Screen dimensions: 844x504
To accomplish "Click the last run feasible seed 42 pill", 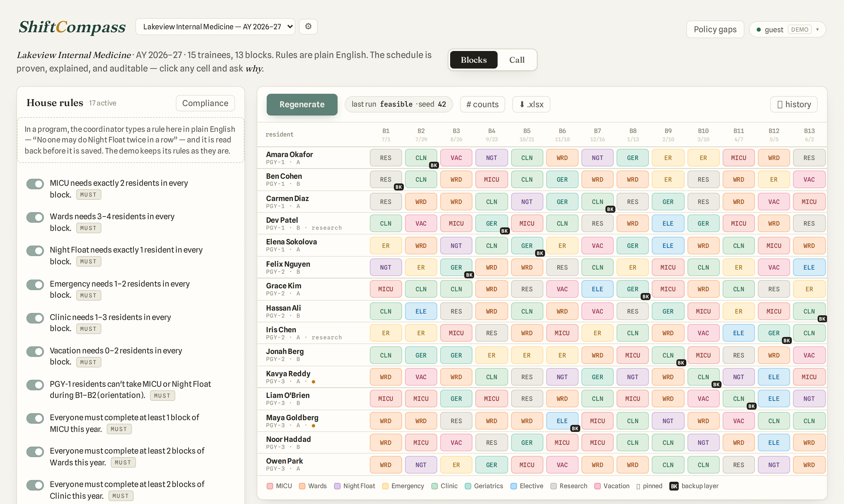I will coord(398,104).
